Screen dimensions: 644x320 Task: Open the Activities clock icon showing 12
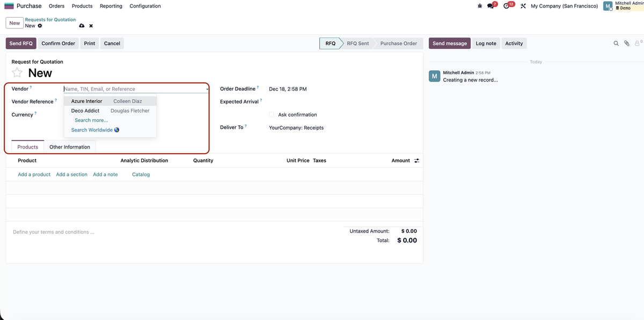coord(505,5)
